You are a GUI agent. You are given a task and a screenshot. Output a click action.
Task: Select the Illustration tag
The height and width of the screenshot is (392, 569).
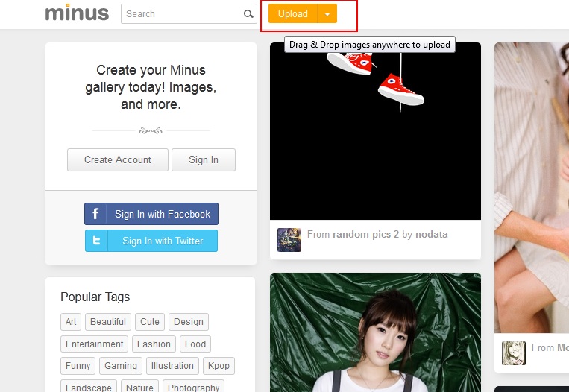[172, 365]
